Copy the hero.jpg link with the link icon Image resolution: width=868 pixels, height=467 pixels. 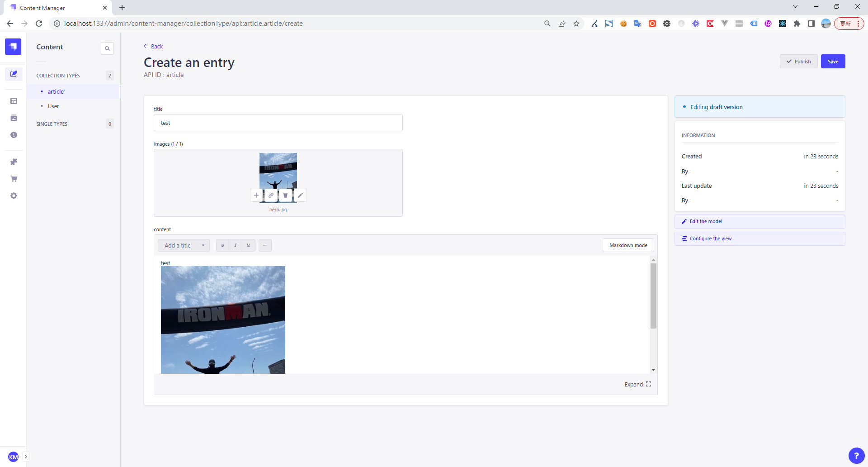click(271, 195)
